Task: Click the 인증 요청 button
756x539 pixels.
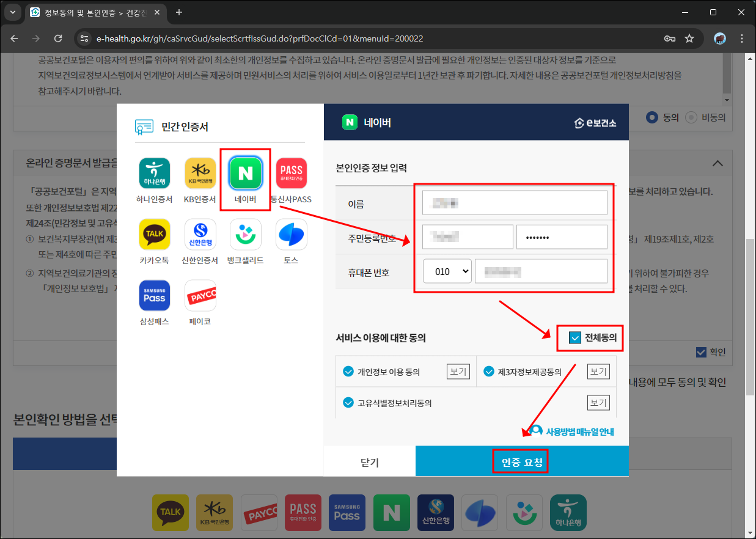Action: [522, 462]
